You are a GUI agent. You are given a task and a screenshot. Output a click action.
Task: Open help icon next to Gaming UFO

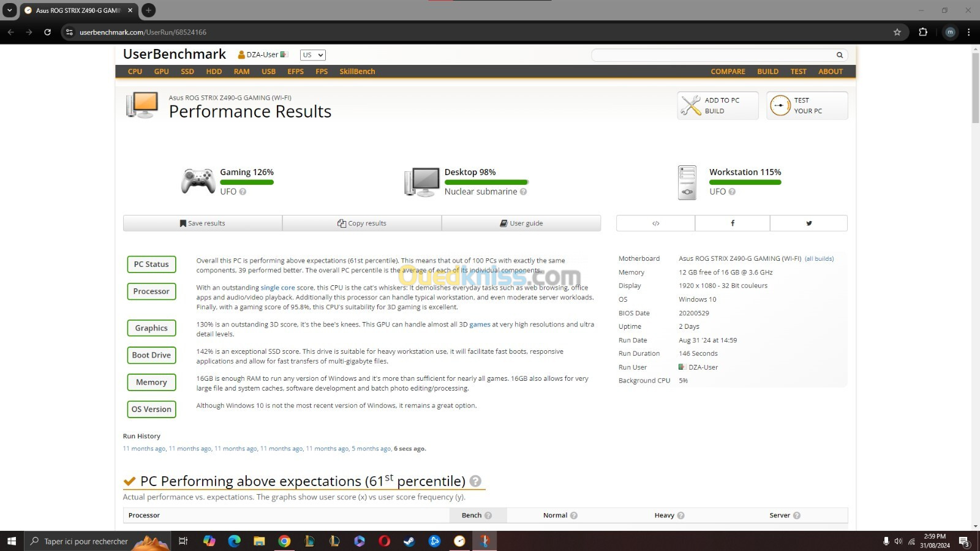click(243, 192)
